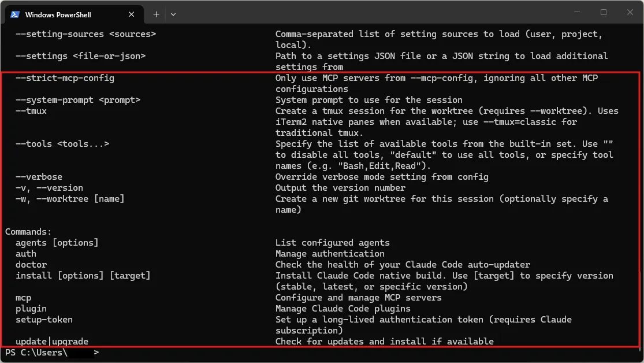The image size is (644, 363).
Task: Click 'Check for updates and install if available' text
Action: (x=385, y=342)
